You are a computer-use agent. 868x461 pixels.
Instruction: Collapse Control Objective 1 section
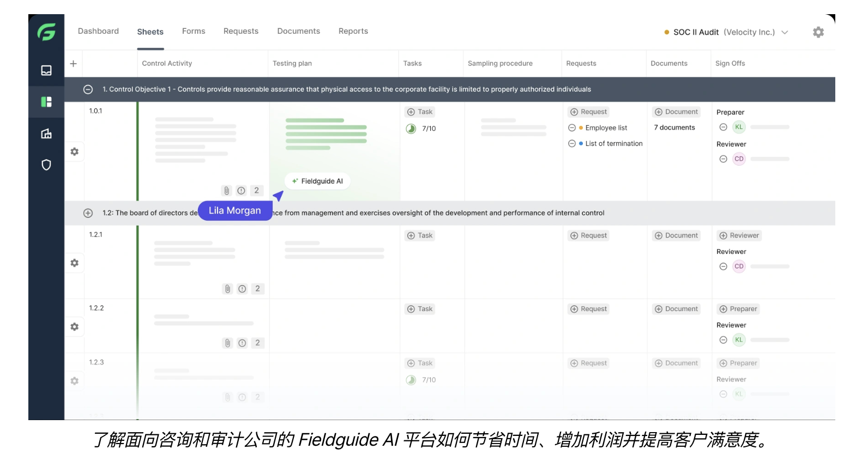88,89
